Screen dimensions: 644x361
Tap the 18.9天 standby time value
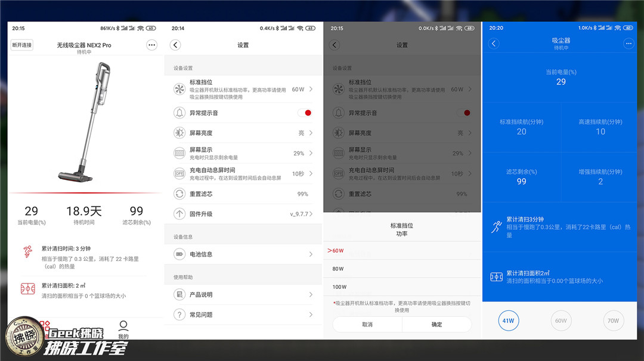[x=84, y=211]
